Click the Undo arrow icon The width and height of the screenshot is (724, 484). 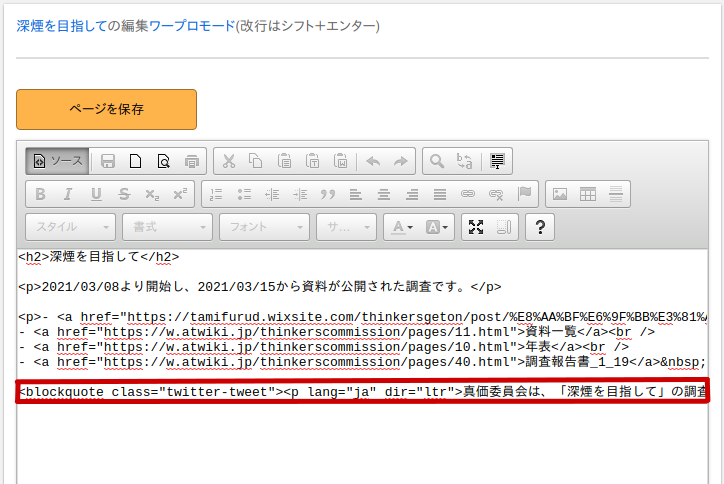tap(373, 161)
